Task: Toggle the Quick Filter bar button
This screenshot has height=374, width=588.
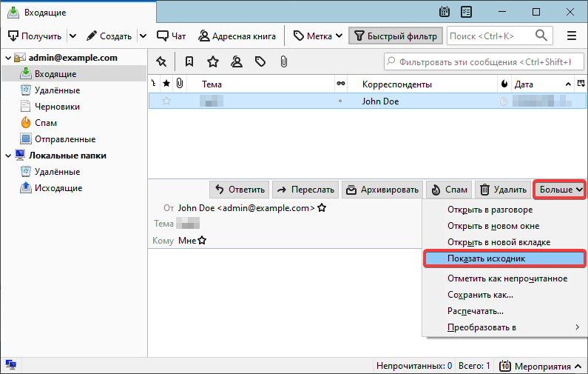Action: [395, 36]
